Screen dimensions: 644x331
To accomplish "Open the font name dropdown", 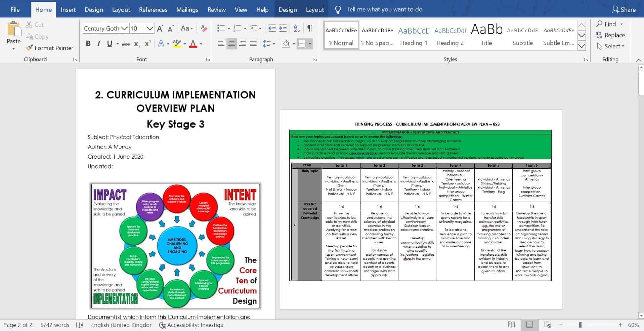I will (x=124, y=29).
